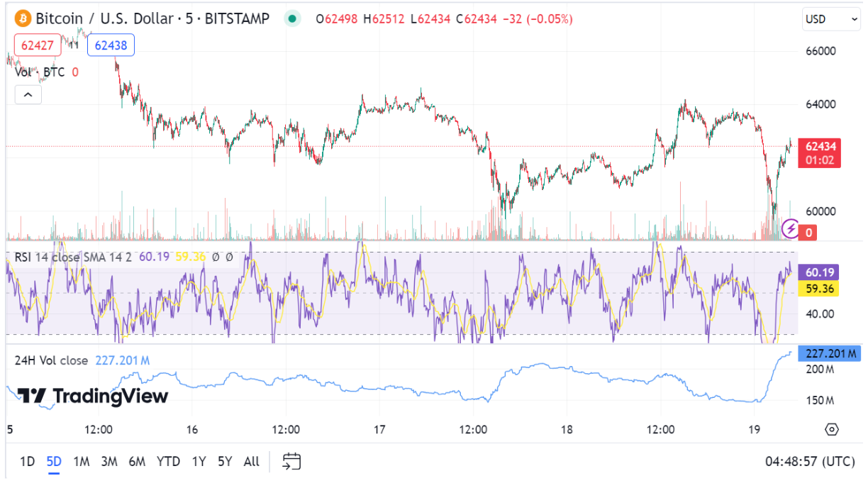Open chart settings hexagon gear icon

click(x=832, y=429)
